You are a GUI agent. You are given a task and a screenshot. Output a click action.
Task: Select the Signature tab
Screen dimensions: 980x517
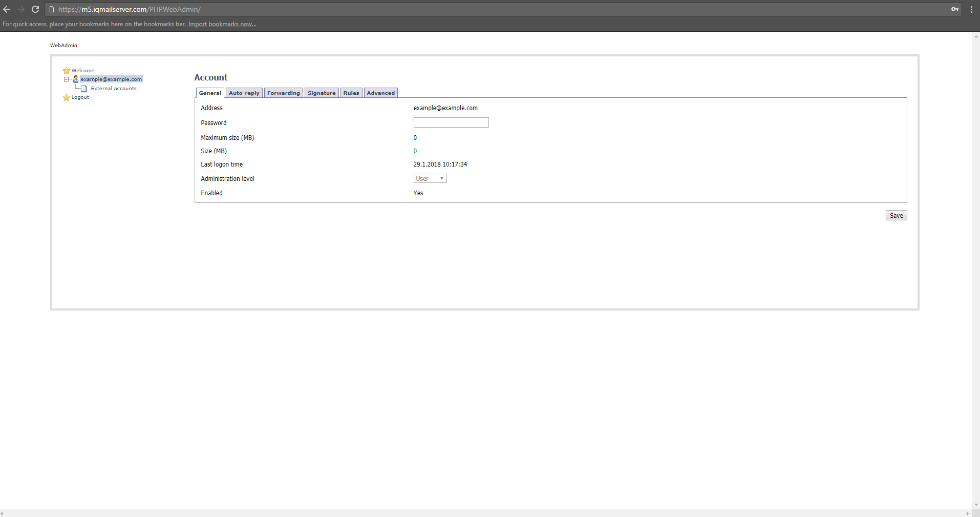click(x=322, y=93)
